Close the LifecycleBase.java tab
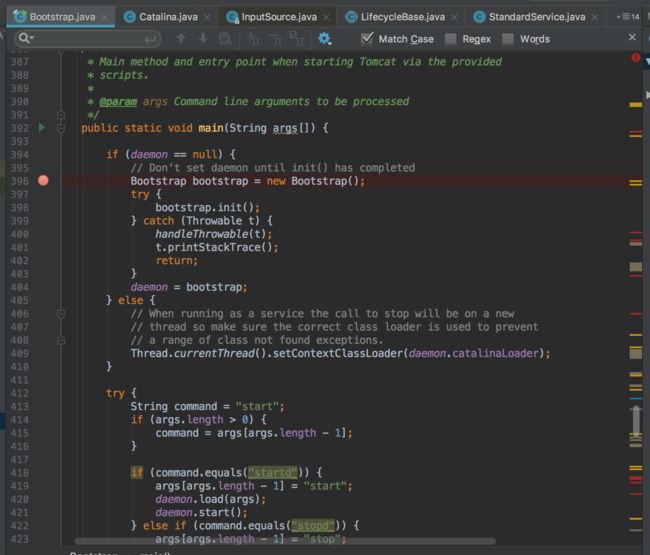 point(454,17)
